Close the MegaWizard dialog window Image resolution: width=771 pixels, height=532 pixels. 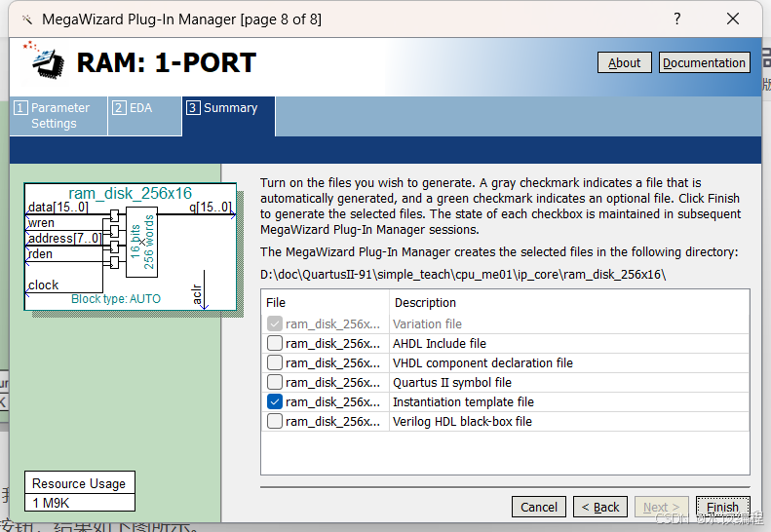pos(733,19)
